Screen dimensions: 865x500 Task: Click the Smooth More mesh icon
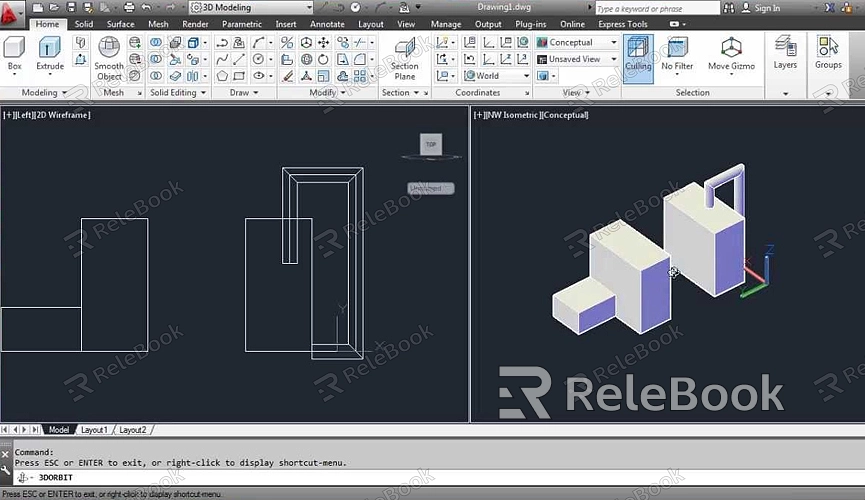click(x=135, y=42)
